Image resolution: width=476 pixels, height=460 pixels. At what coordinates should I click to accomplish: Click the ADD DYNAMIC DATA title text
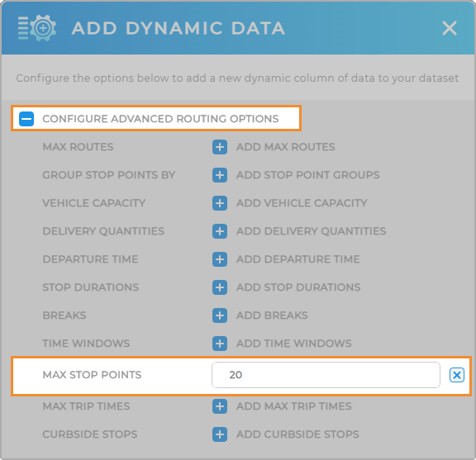tap(178, 28)
